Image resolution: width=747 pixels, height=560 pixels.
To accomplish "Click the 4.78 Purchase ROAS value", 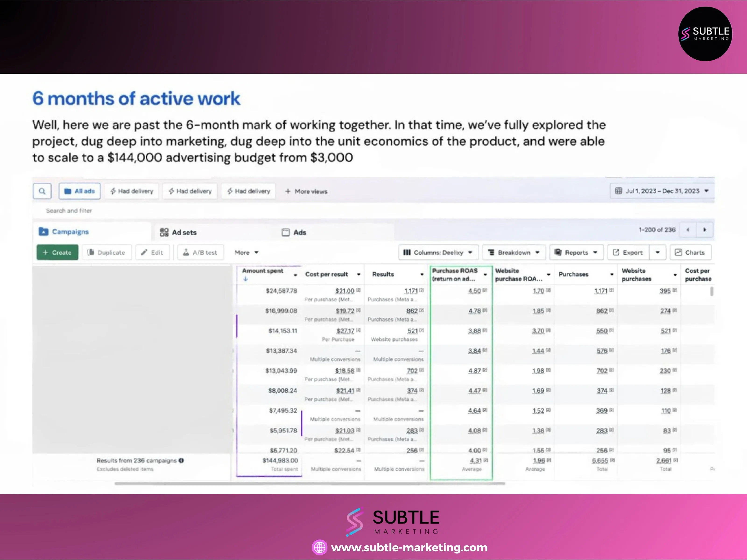I will pyautogui.click(x=475, y=311).
